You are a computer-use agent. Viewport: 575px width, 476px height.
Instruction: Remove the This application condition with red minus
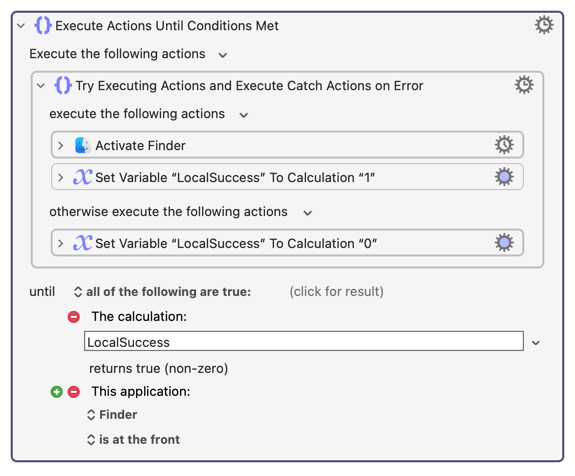click(74, 392)
